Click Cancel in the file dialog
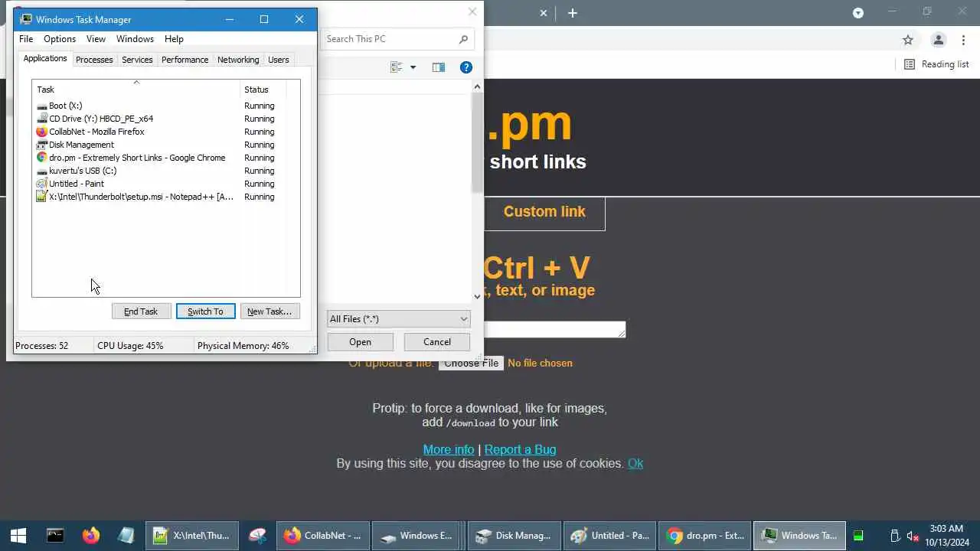The image size is (980, 551). pyautogui.click(x=437, y=342)
